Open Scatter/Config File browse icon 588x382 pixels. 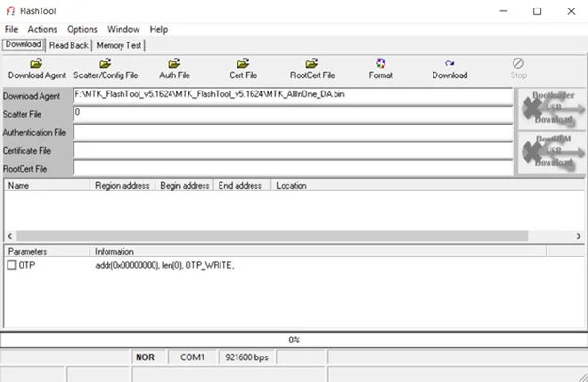point(106,63)
